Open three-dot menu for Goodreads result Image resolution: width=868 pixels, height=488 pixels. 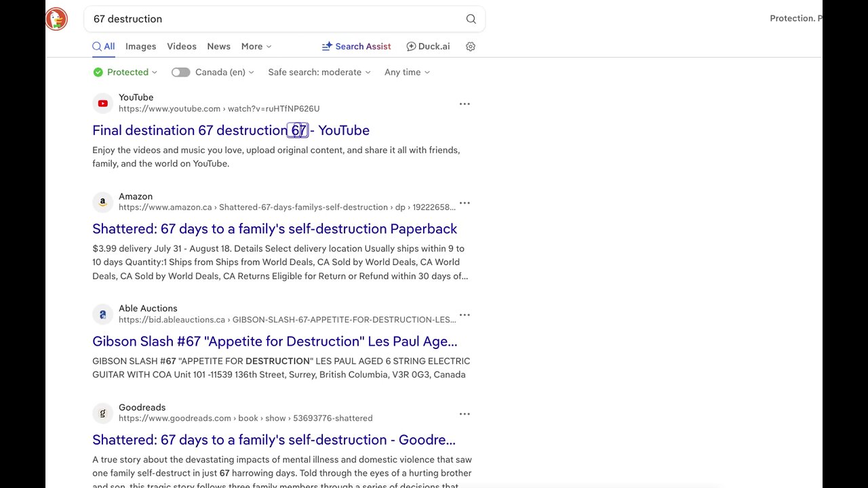(465, 413)
